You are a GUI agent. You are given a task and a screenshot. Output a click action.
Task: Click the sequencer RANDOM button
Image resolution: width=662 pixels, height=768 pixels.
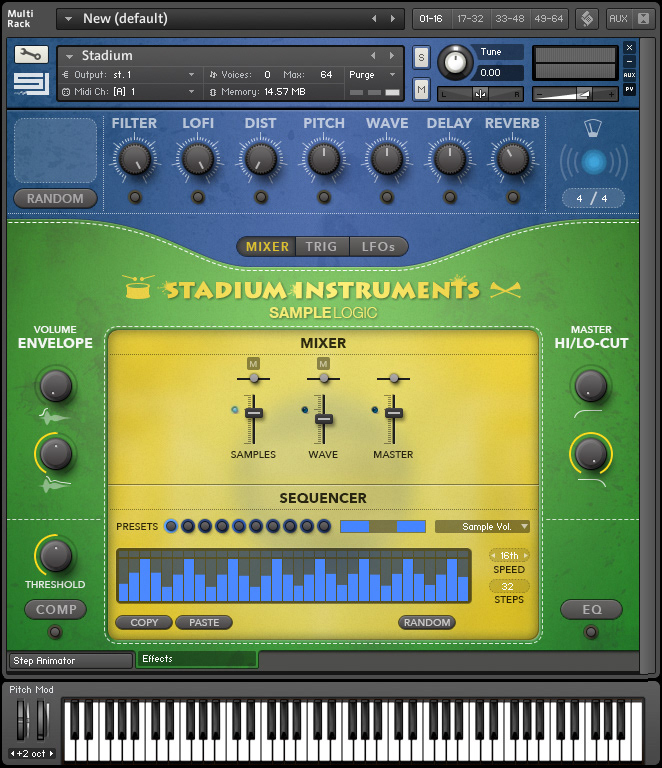[427, 623]
